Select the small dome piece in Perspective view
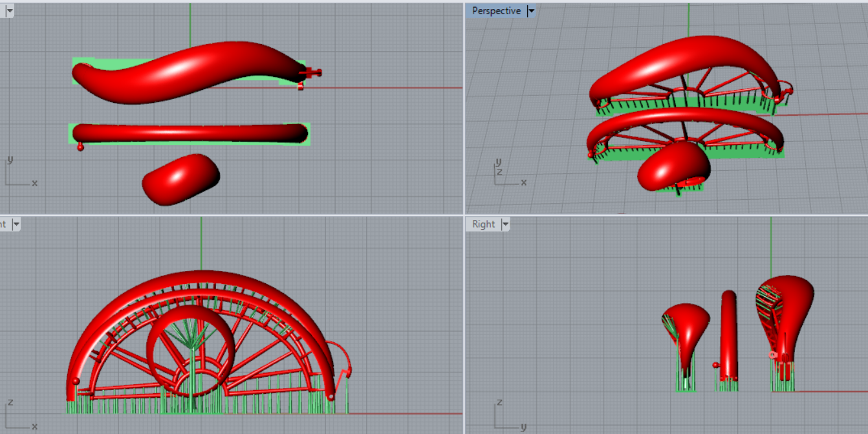Screen dimensions: 868x434 point(673,165)
